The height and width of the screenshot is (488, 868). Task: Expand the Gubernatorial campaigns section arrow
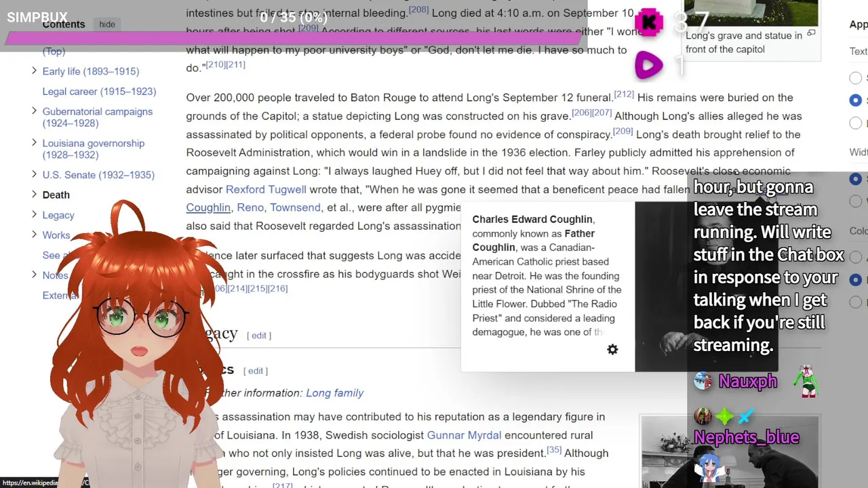(34, 110)
